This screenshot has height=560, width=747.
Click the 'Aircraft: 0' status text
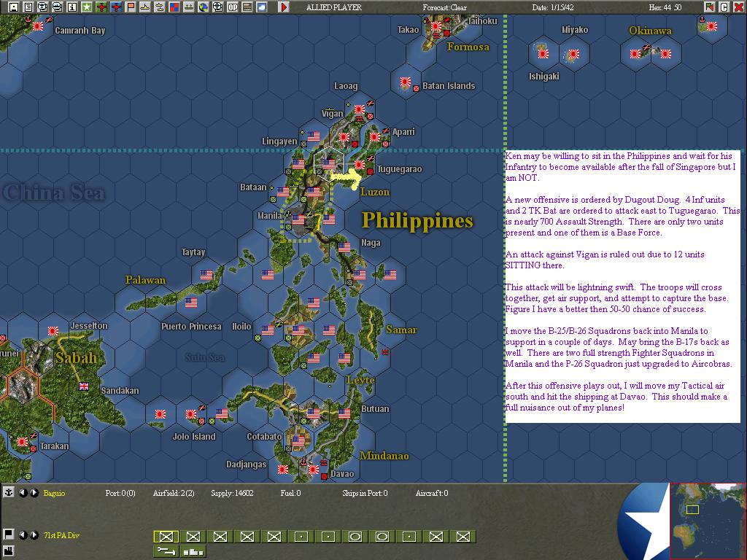click(432, 493)
